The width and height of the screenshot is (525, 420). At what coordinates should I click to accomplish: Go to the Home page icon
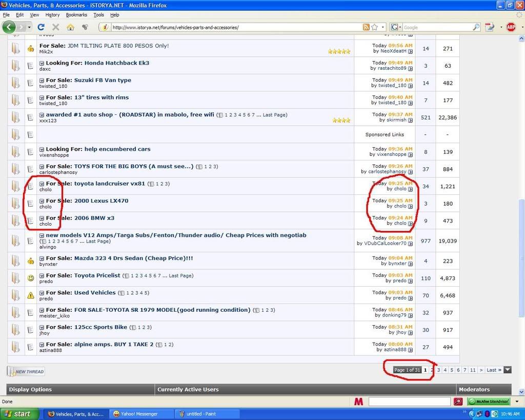tap(70, 27)
